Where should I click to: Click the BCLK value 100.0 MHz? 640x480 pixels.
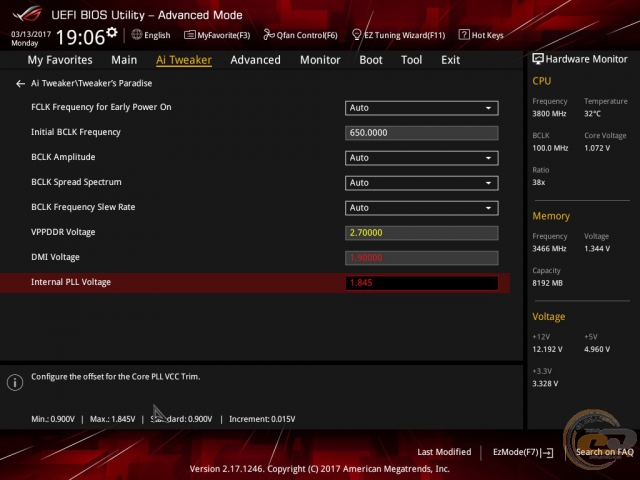(550, 148)
